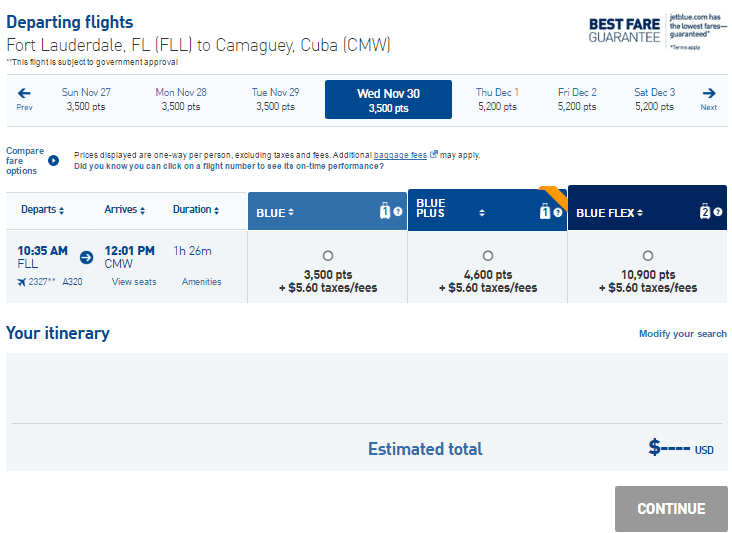Click external link icon next to baggage fees

[x=434, y=154]
